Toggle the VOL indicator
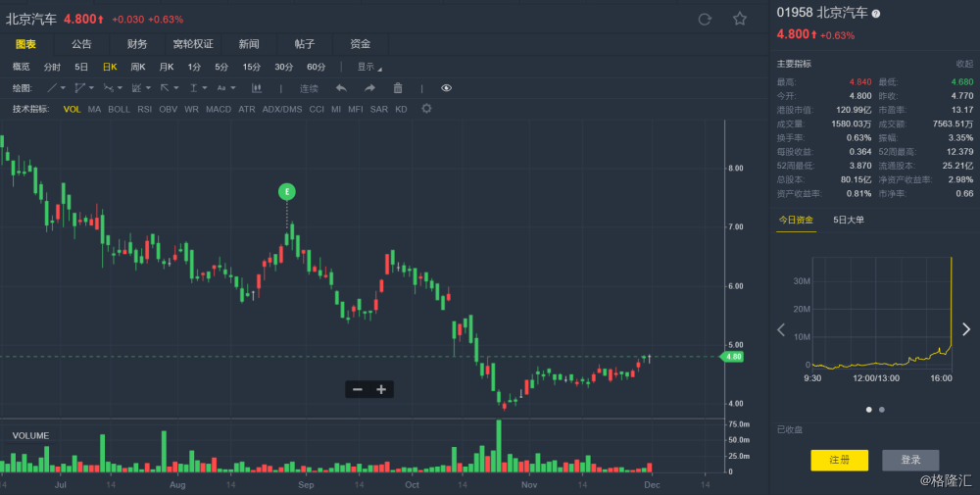Screen dimensions: 980x495 (72, 110)
